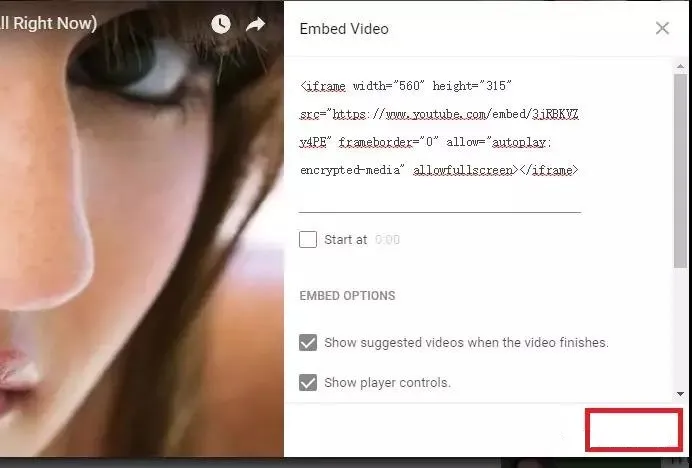
Task: Click the Show player controls label text
Action: 387,382
